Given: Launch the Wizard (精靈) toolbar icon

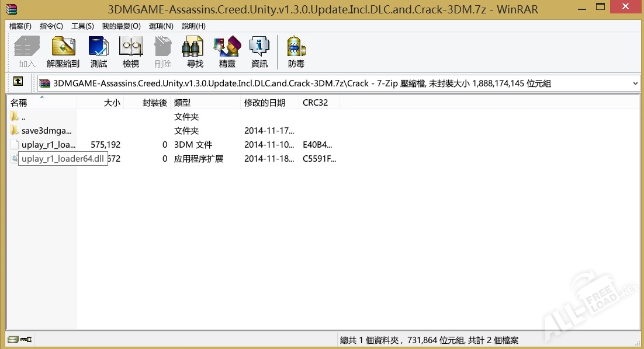Looking at the screenshot, I should [x=227, y=51].
